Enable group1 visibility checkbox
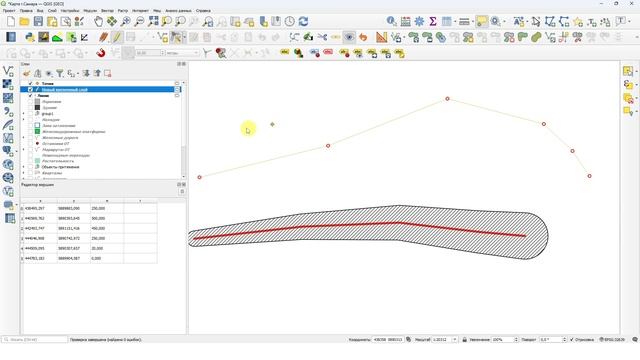 [x=30, y=113]
